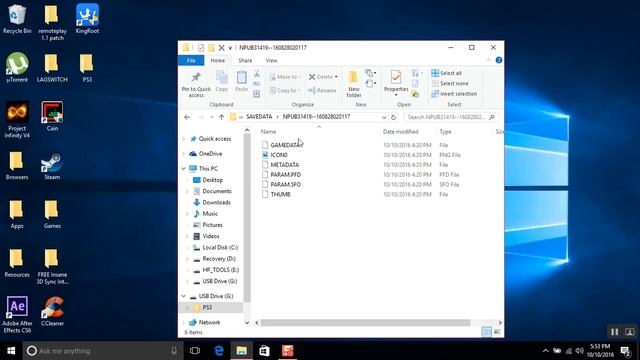Viewport: 640px width, 360px height.
Task: Open the Games desktop folder
Action: pos(52,213)
